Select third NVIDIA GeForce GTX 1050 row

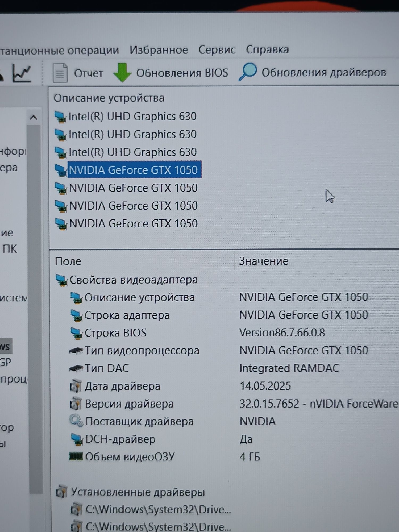coord(133,206)
